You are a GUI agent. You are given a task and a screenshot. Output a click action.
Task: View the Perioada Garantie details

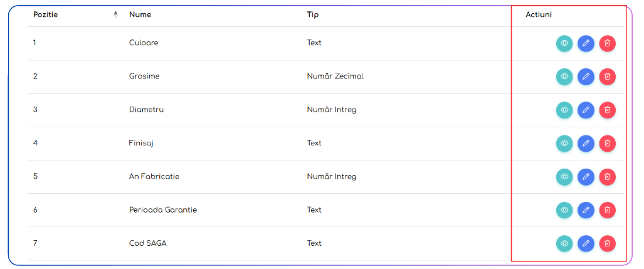(564, 210)
